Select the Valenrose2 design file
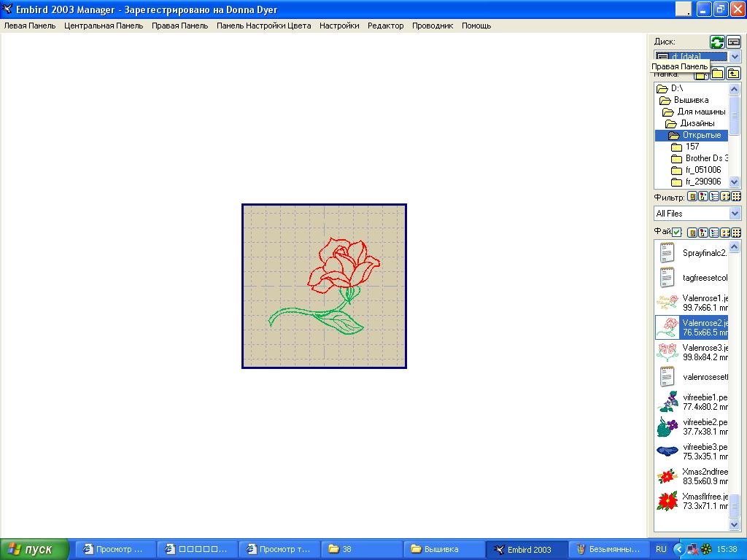 (x=692, y=327)
